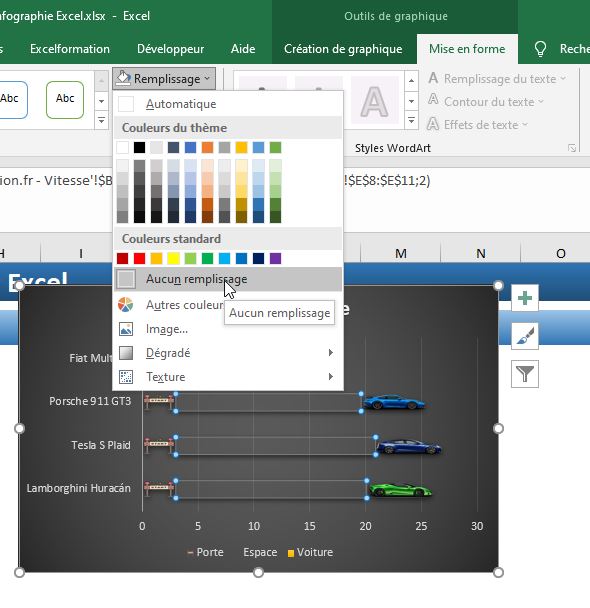Click the Porte legend entry
590x608 pixels.
[205, 552]
